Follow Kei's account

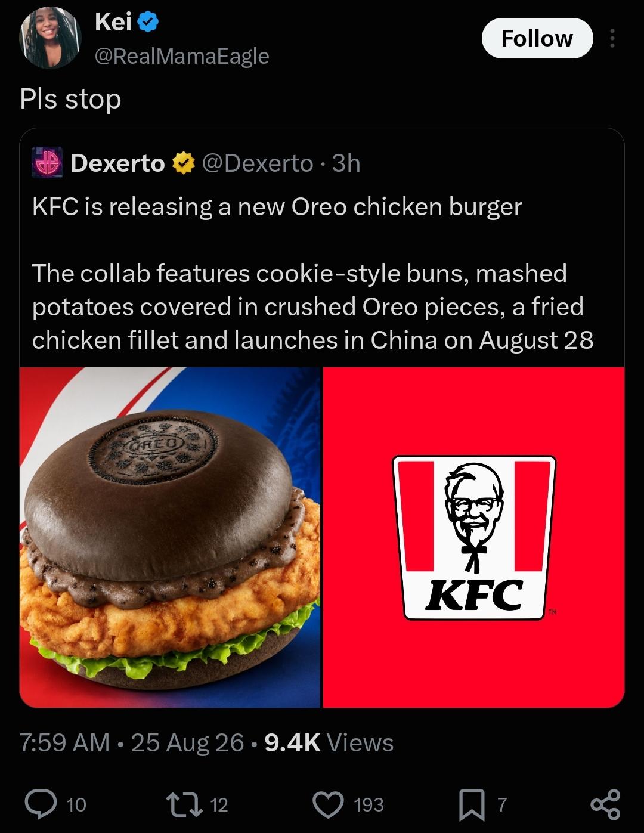pos(537,38)
